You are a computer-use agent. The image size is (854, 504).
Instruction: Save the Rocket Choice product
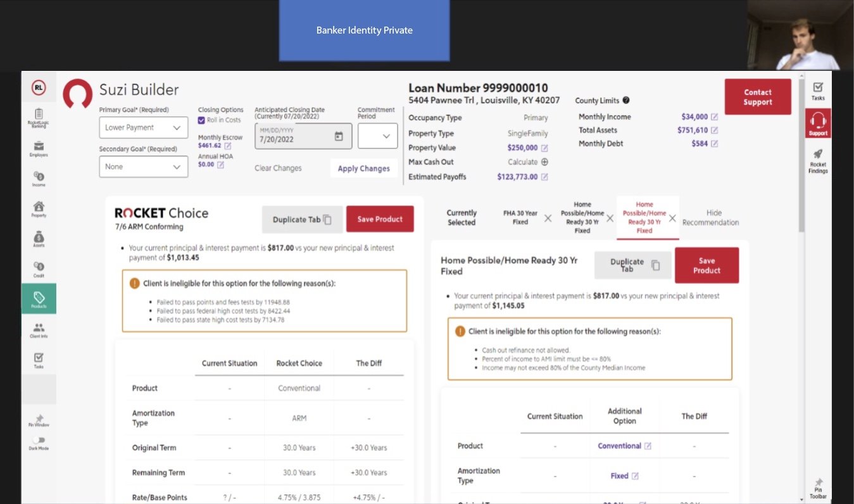380,219
